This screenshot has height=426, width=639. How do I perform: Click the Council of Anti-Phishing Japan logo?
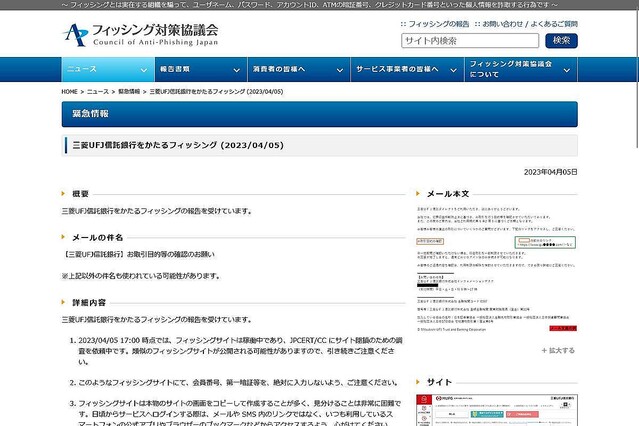point(140,35)
